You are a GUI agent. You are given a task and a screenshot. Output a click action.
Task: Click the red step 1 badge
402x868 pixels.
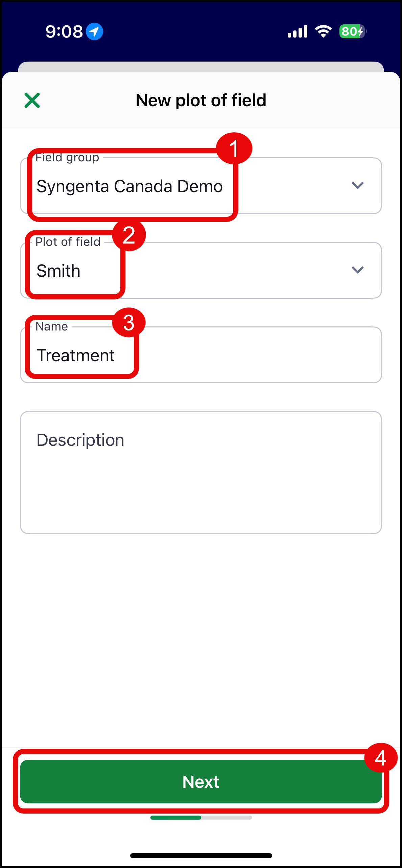point(234,149)
